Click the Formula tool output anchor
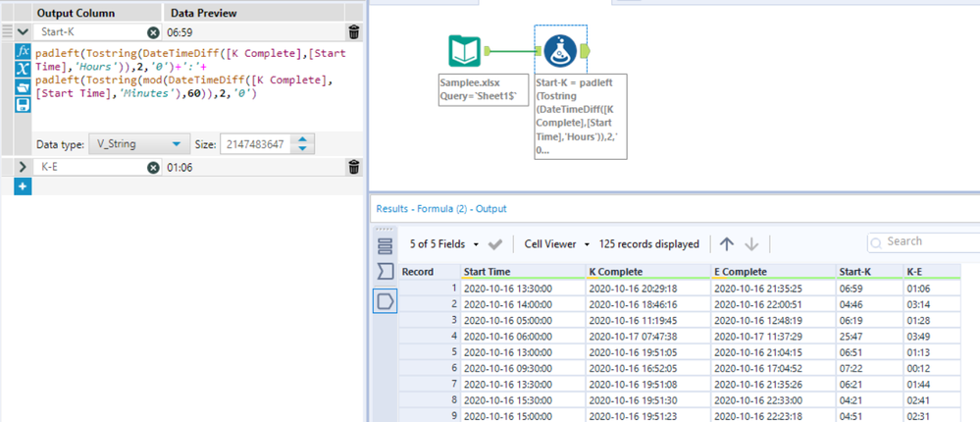This screenshot has width=980, height=422. point(586,51)
